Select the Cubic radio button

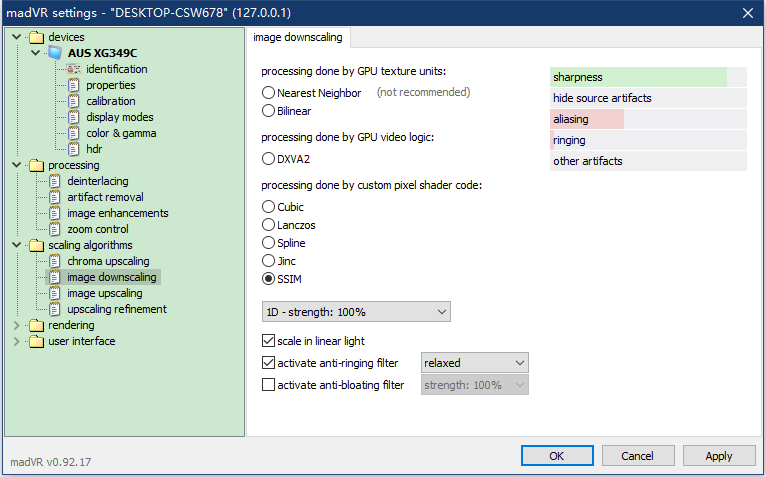(x=268, y=206)
